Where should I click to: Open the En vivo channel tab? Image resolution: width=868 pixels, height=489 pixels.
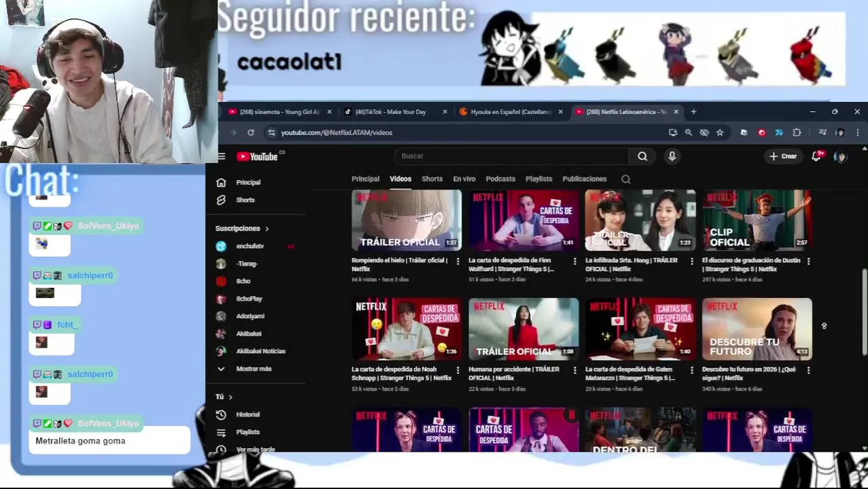pos(464,179)
